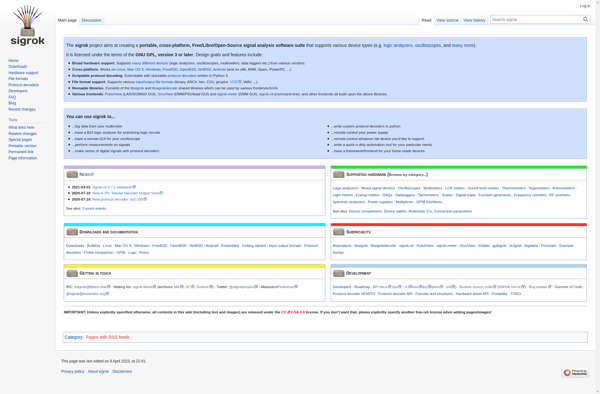This screenshot has height=394, width=600.
Task: Open Roadmap link in Development
Action: pyautogui.click(x=362, y=287)
